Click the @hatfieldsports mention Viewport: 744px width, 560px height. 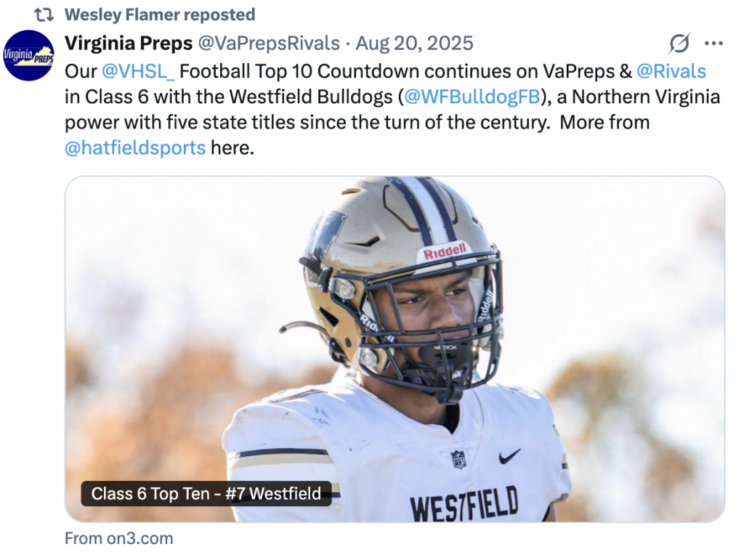pyautogui.click(x=135, y=149)
